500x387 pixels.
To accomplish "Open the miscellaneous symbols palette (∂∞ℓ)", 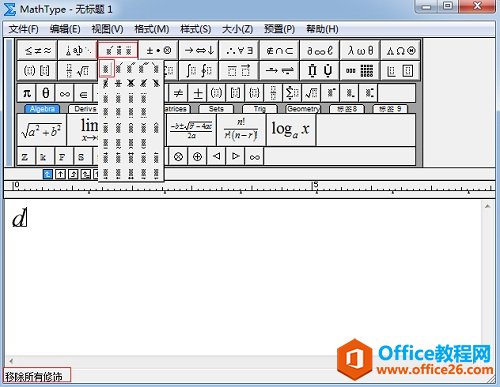I will (x=320, y=50).
